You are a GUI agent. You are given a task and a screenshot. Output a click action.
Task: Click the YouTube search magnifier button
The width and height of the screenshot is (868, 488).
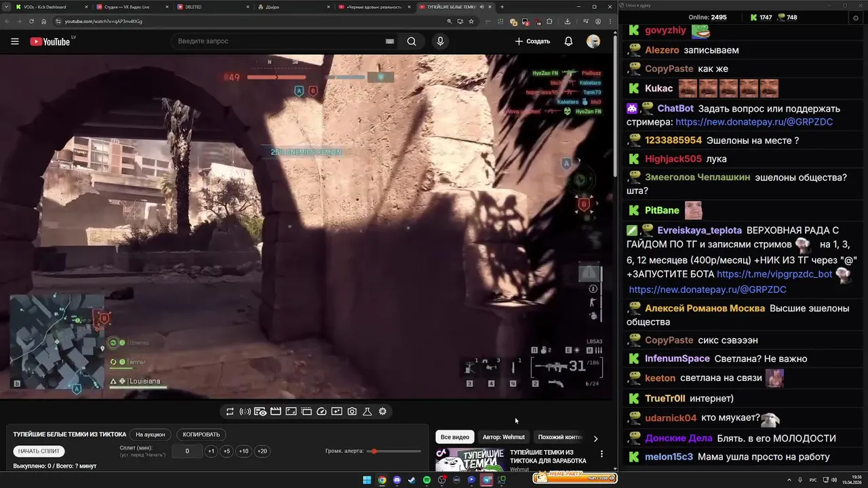click(x=412, y=41)
